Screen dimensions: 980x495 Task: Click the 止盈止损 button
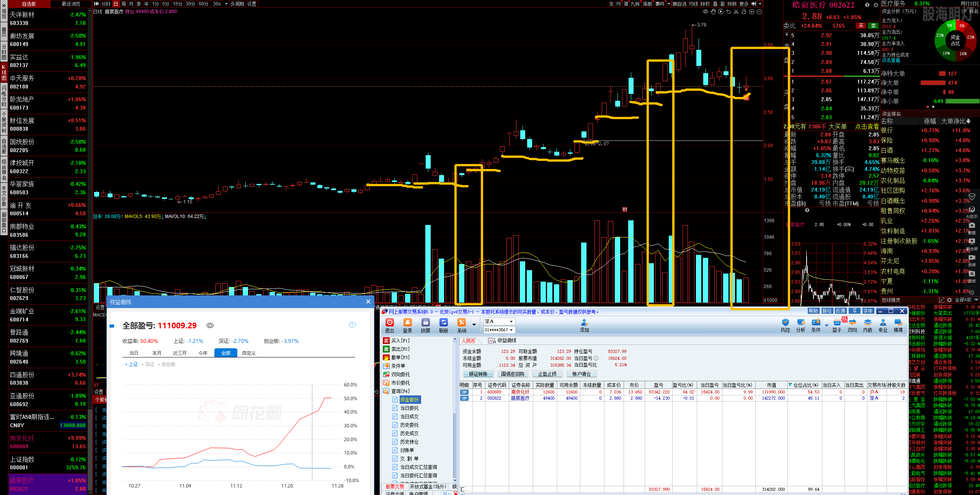pos(547,374)
